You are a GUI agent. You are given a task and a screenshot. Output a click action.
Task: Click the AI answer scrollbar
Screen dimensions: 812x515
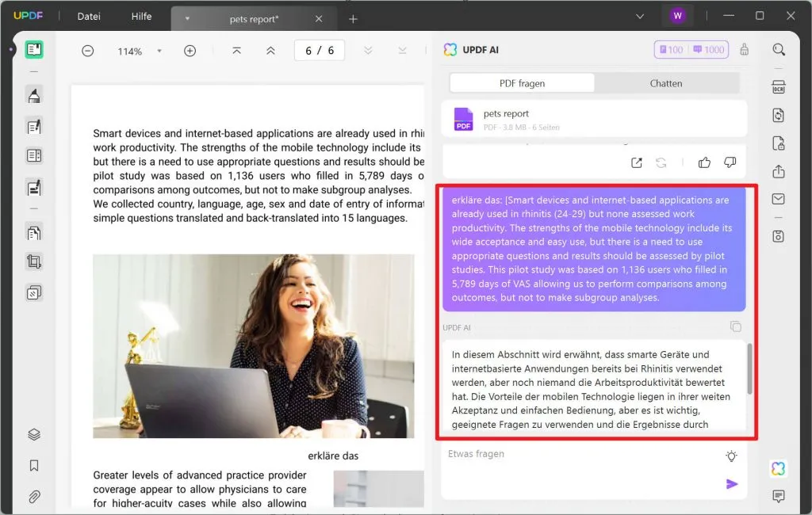[749, 368]
